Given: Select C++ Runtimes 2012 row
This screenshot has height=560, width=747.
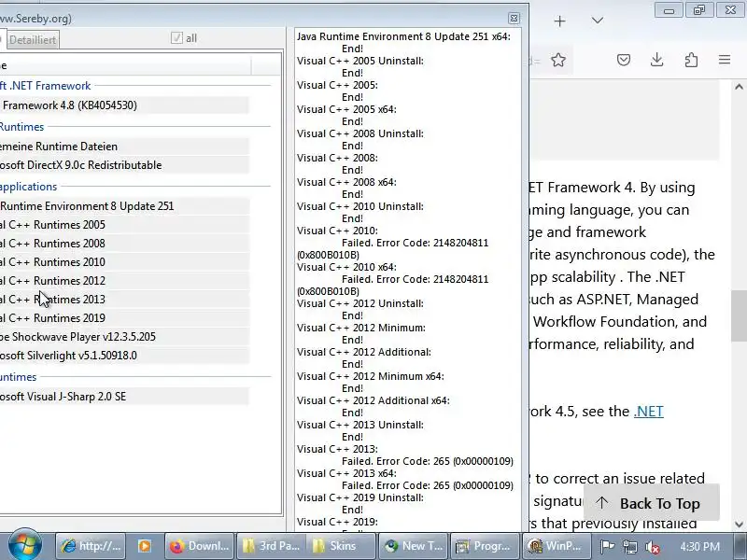Looking at the screenshot, I should point(124,281).
